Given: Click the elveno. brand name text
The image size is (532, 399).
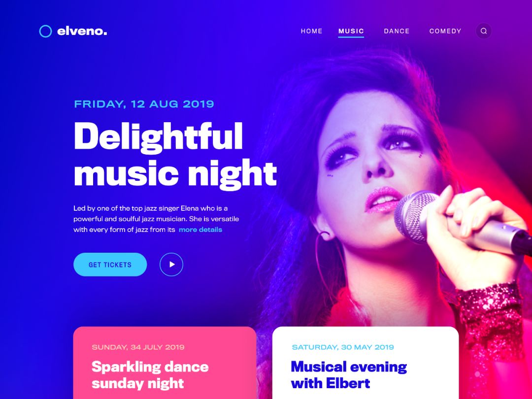Looking at the screenshot, I should coord(82,31).
